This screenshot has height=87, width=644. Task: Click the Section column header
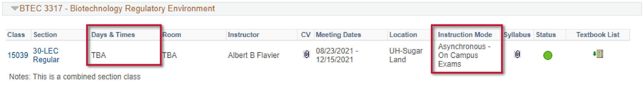[x=45, y=35]
